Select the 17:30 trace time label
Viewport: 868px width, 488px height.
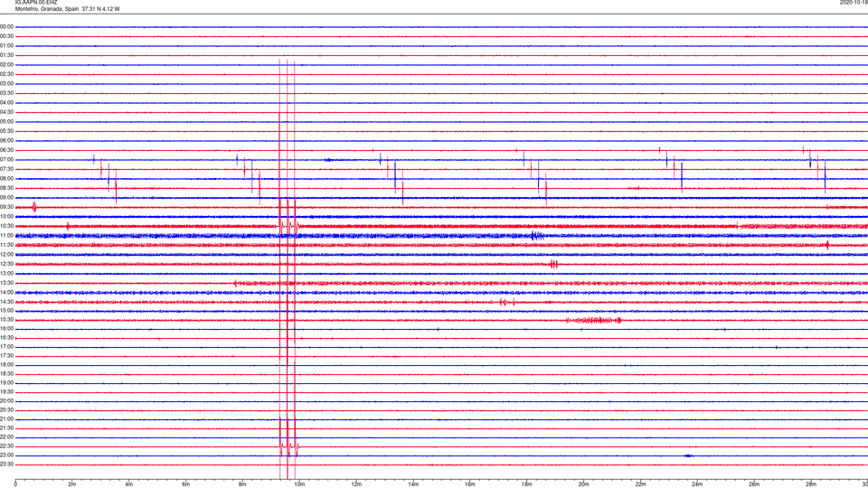[6, 356]
